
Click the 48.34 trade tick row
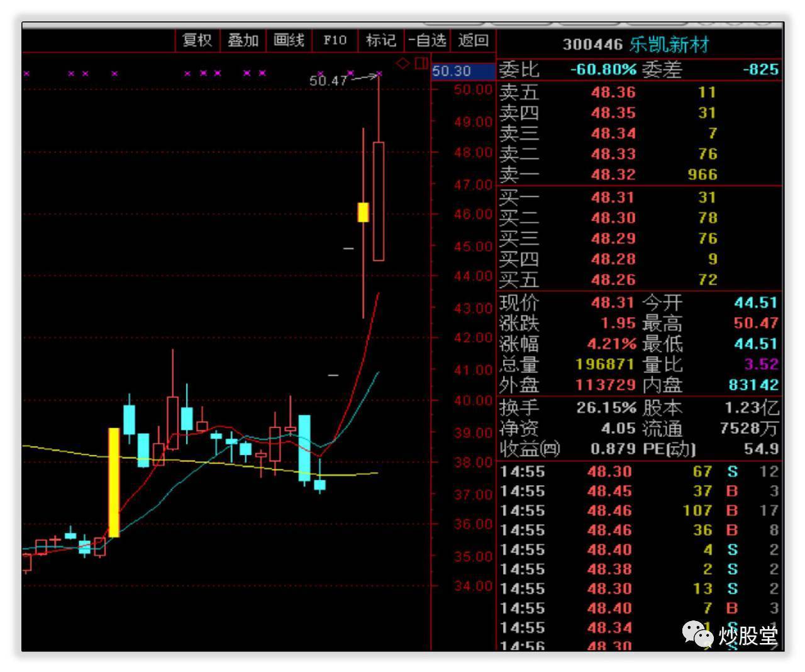tap(640, 627)
